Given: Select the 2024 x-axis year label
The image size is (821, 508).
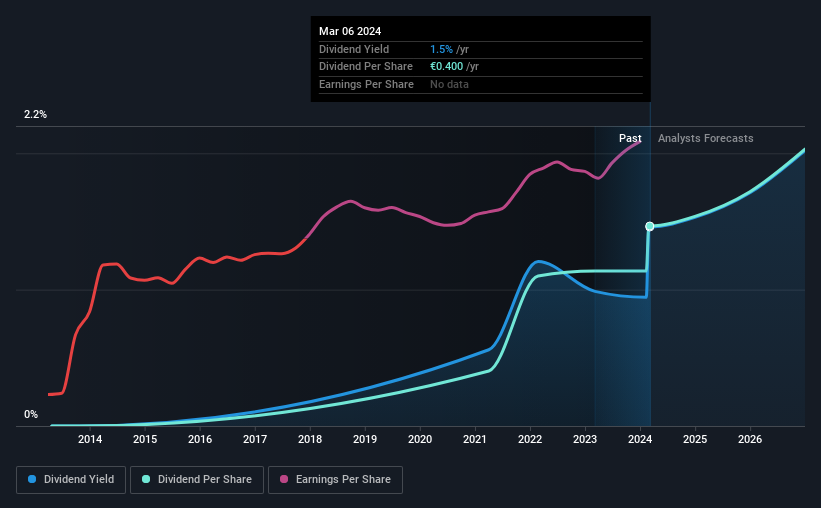Looking at the screenshot, I should coord(640,439).
